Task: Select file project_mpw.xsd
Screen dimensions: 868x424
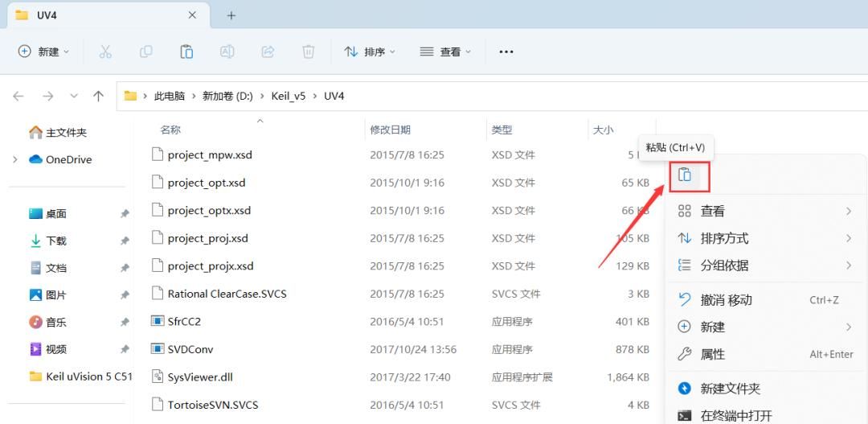Action: point(211,154)
